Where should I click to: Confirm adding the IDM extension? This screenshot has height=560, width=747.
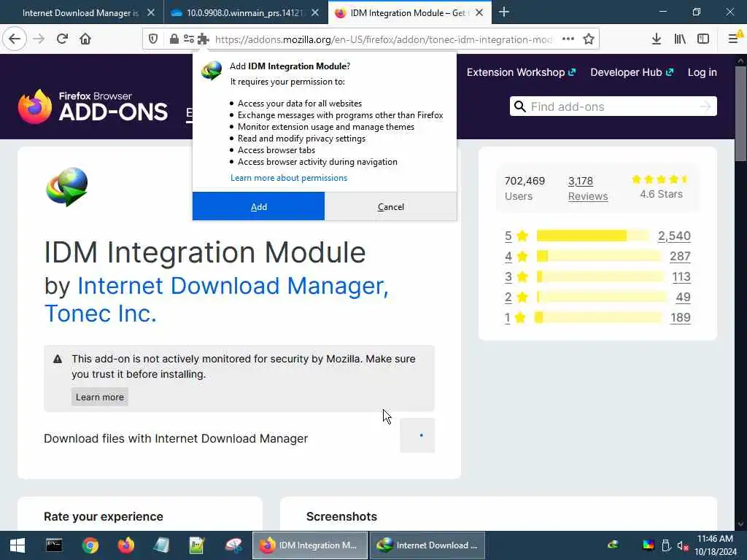(259, 206)
